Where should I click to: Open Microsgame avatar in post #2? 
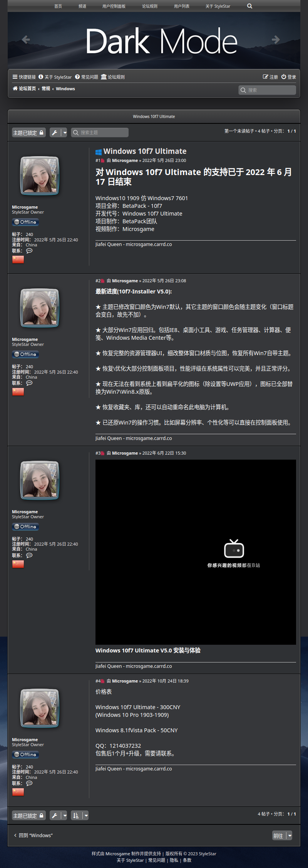[x=40, y=308]
